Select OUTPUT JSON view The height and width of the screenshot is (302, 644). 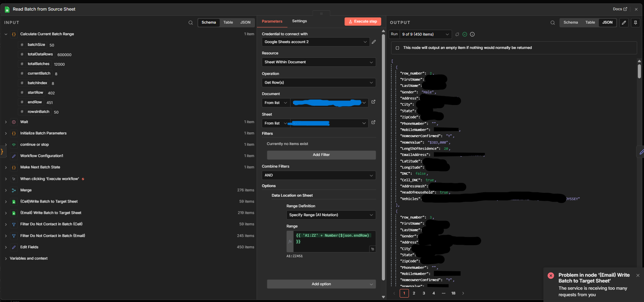pos(607,23)
